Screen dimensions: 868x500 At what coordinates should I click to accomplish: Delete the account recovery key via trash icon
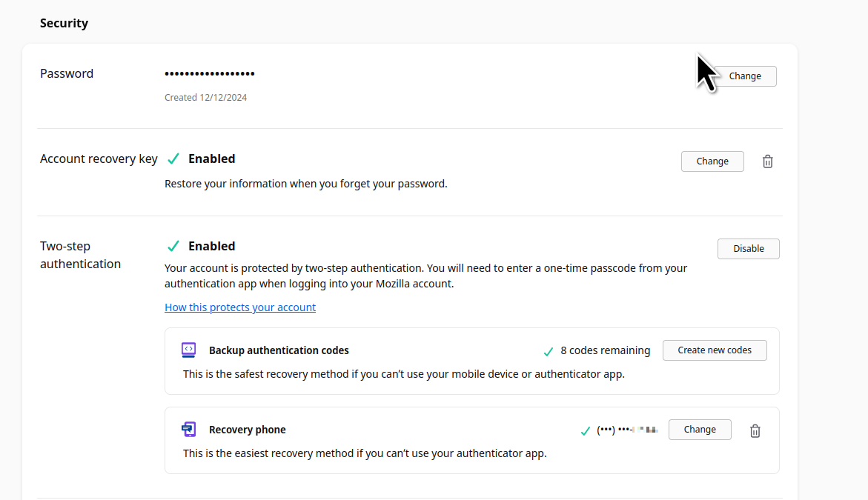(x=768, y=161)
